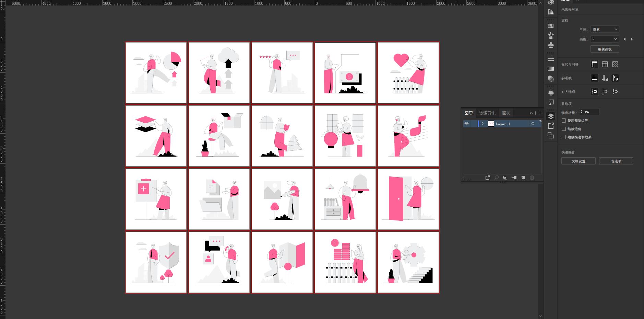The image size is (644, 319).
Task: Toggle snap to point button
Action: [595, 92]
